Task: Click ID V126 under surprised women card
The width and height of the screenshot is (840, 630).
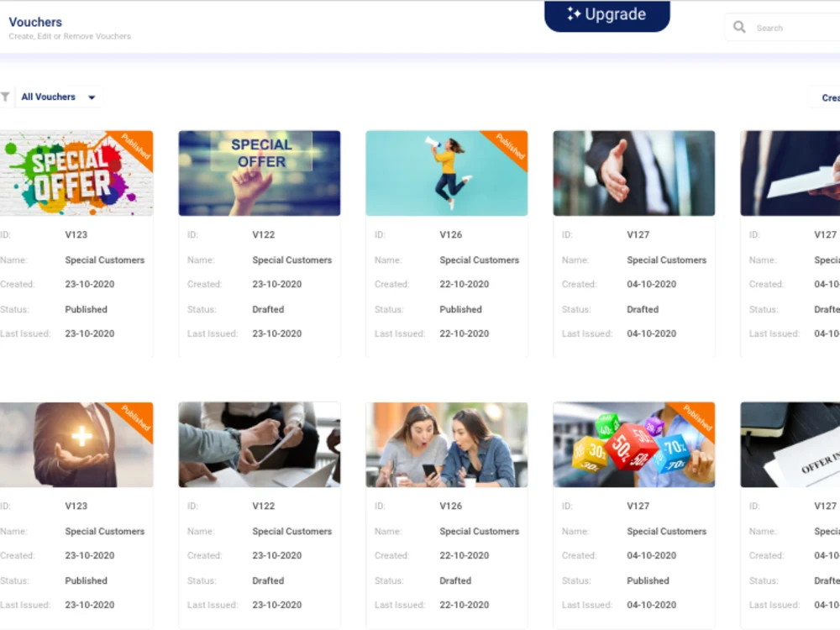Action: click(x=450, y=506)
